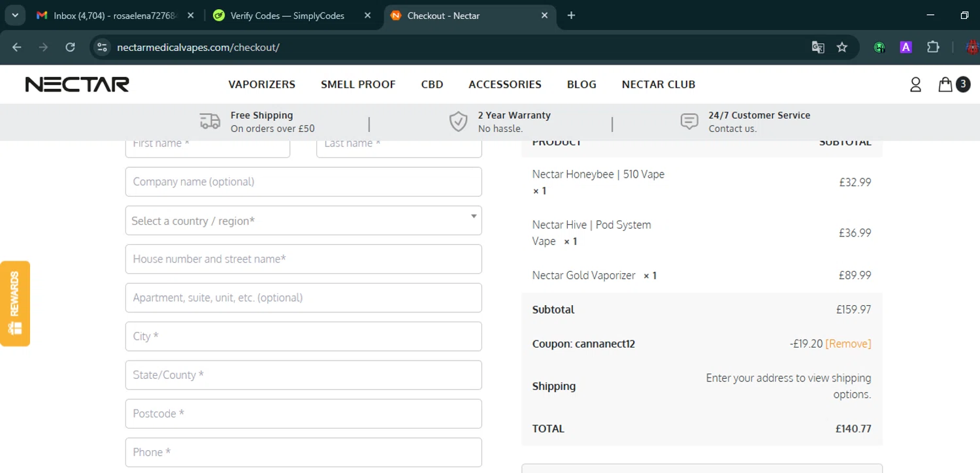
Task: Select the Nectar Hive Pod System Vape item
Action: click(592, 233)
